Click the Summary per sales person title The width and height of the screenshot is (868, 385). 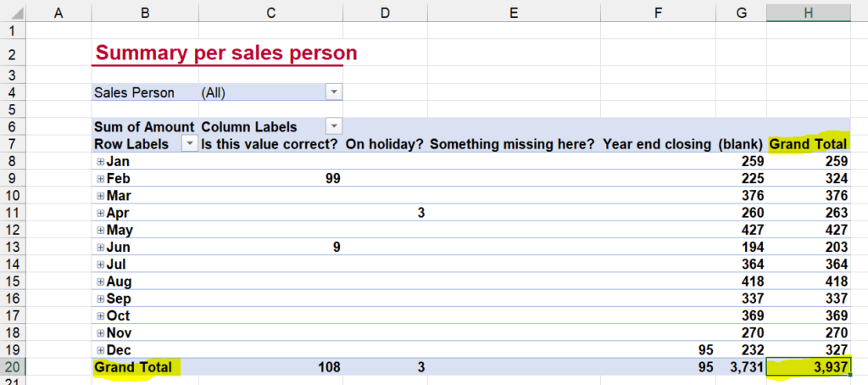[225, 53]
